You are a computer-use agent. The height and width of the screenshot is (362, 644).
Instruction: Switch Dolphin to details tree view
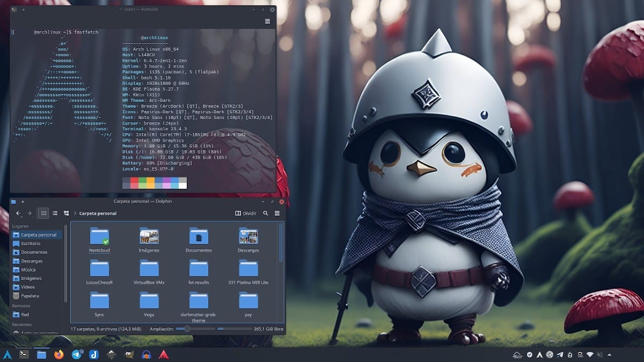point(66,213)
